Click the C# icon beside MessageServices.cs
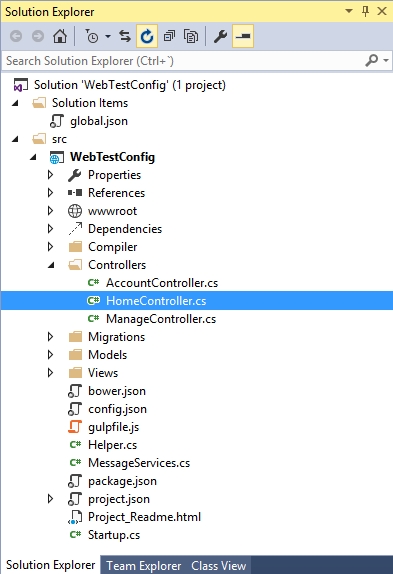 coord(75,462)
